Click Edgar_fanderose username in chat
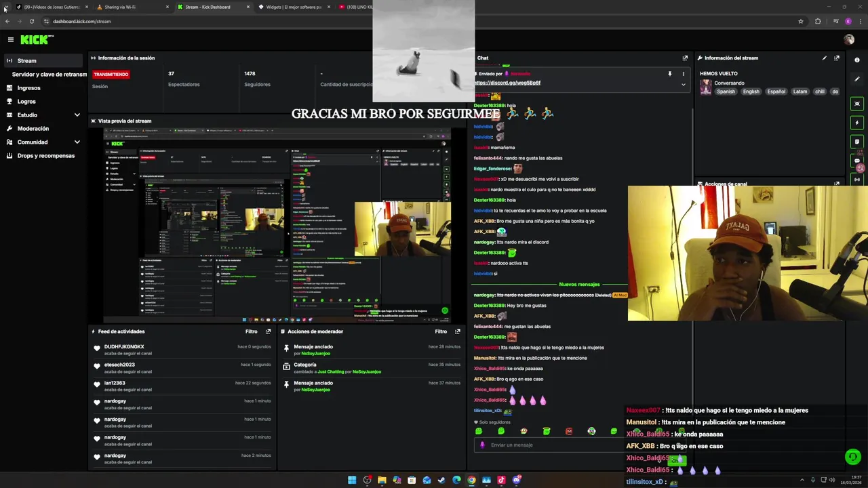868x488 pixels. (492, 168)
